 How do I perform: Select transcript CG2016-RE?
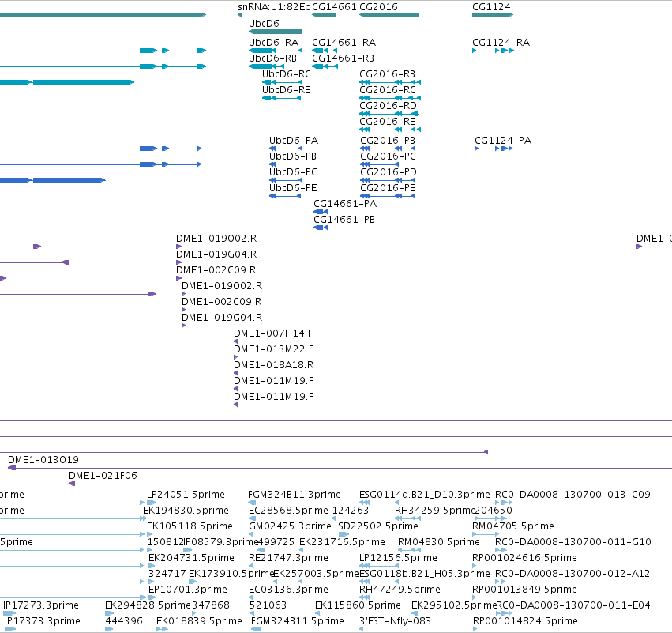(390, 130)
